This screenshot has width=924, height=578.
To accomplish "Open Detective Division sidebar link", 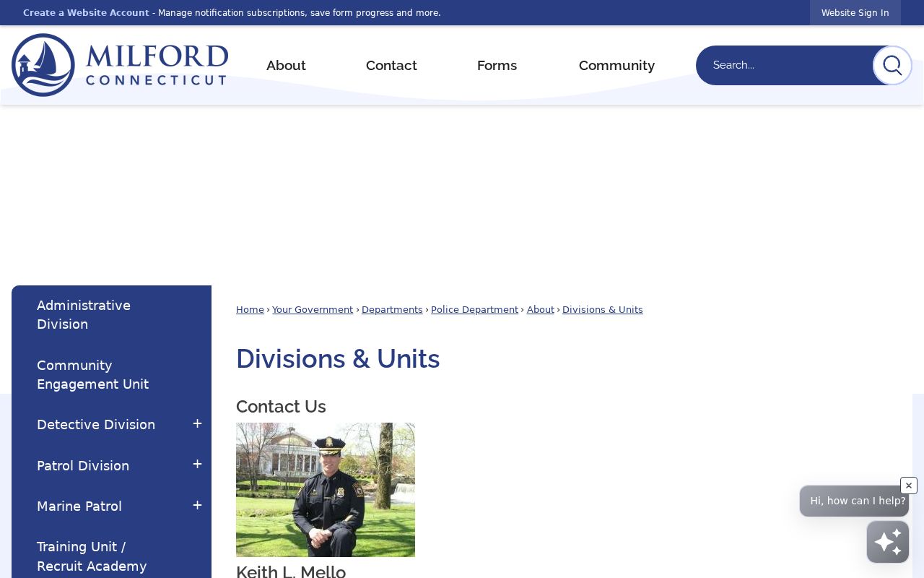I will click(x=96, y=425).
